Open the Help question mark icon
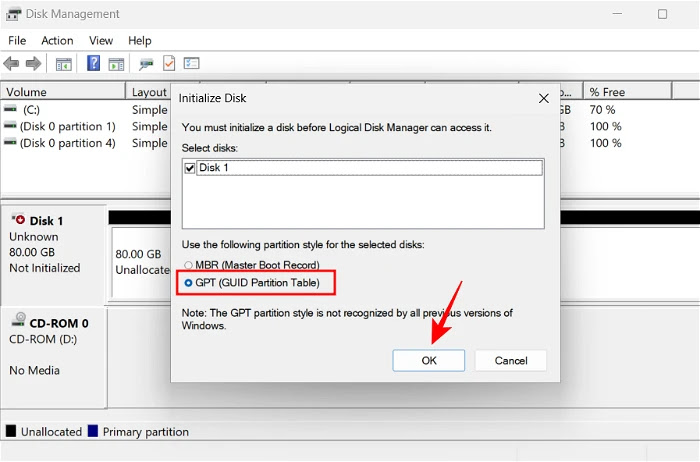The height and width of the screenshot is (462, 700). pos(93,63)
